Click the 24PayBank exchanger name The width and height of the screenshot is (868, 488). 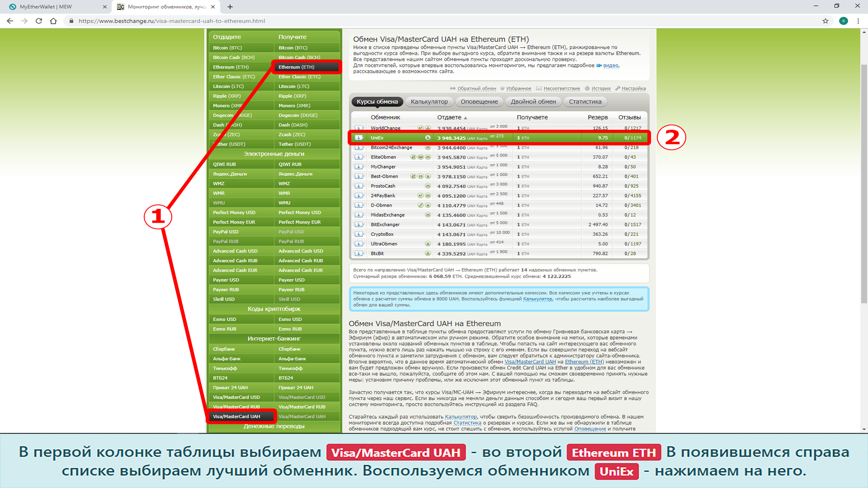(383, 196)
